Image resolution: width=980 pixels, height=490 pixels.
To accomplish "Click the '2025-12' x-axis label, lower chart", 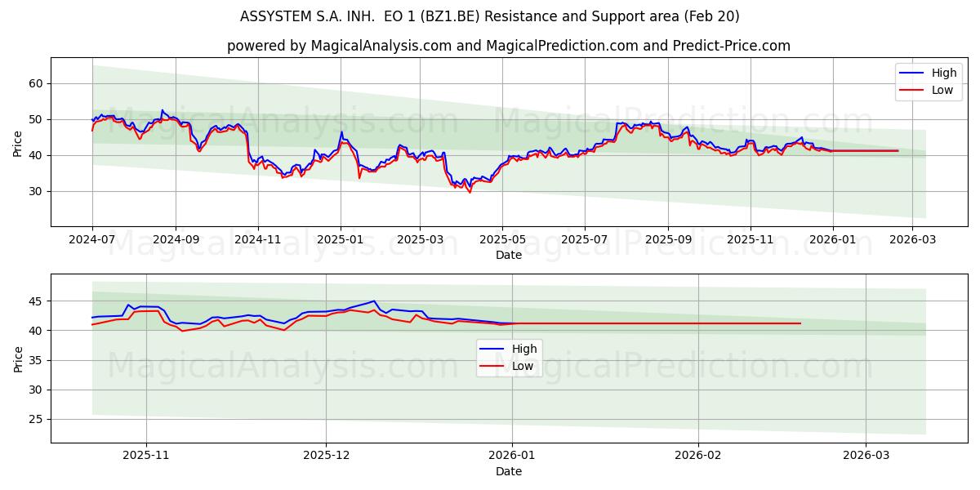I will (x=326, y=457).
